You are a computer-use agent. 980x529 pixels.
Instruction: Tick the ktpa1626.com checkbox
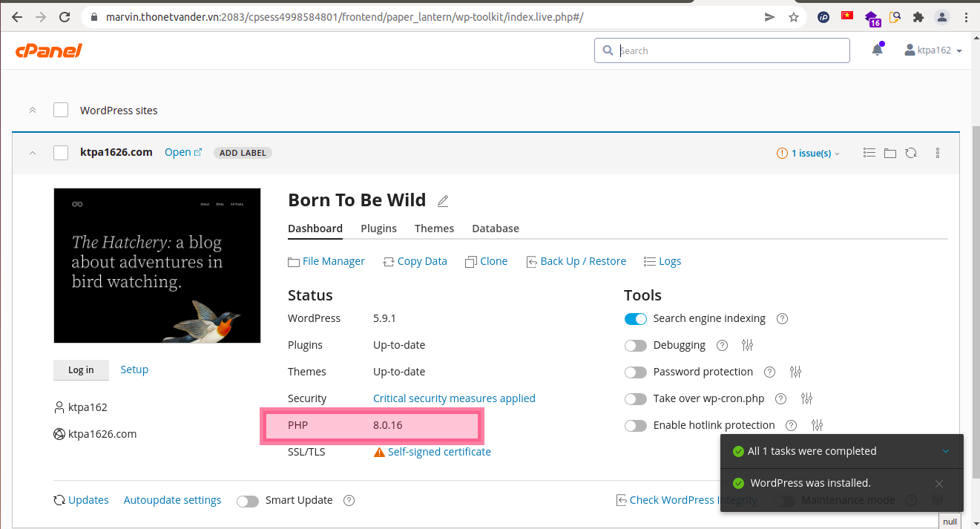tap(61, 153)
